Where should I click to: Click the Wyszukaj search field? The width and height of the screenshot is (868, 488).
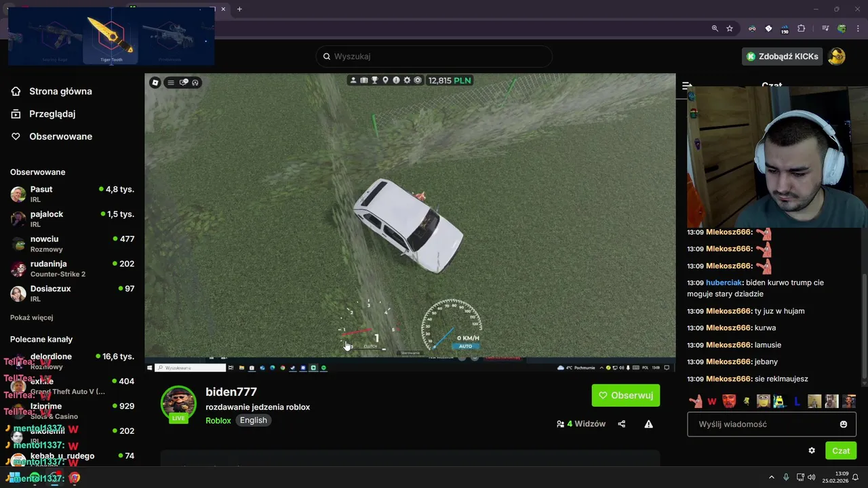pos(434,56)
